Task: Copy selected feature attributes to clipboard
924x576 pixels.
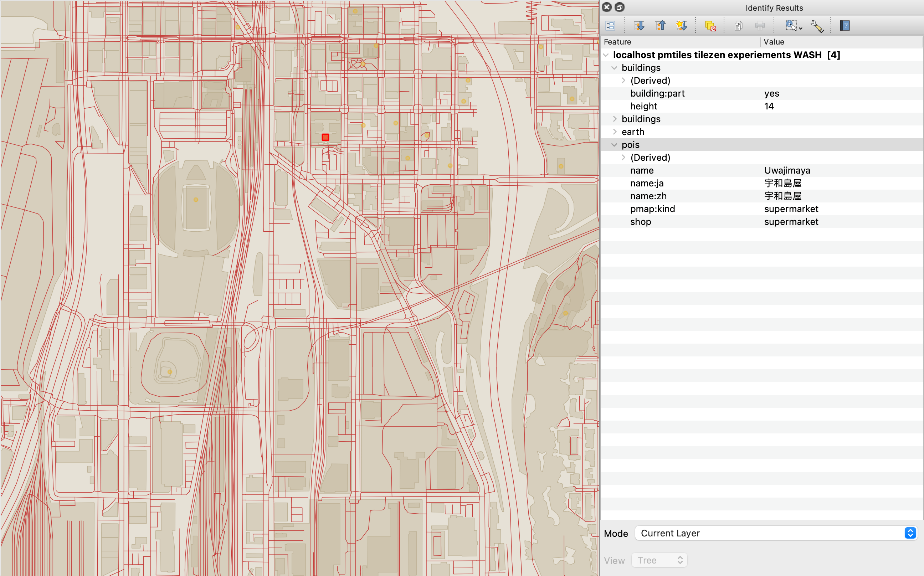Action: tap(738, 26)
